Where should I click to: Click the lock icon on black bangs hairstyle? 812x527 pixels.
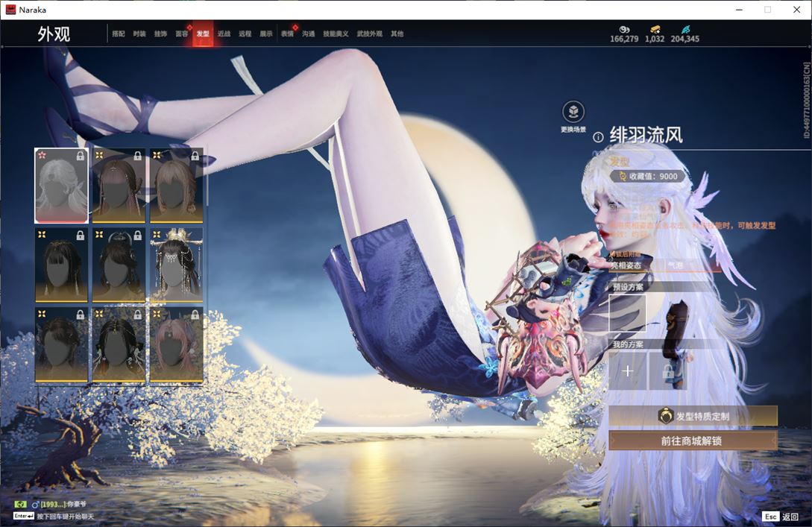81,236
